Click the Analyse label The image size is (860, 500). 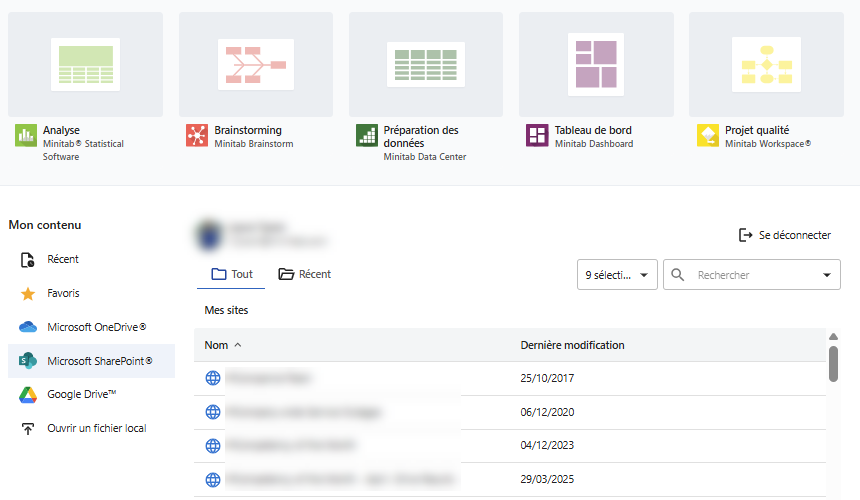pyautogui.click(x=61, y=130)
